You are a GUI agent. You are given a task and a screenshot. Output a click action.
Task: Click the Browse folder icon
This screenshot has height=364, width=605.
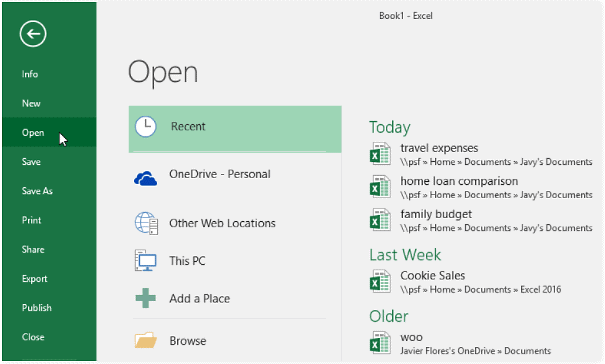click(145, 340)
